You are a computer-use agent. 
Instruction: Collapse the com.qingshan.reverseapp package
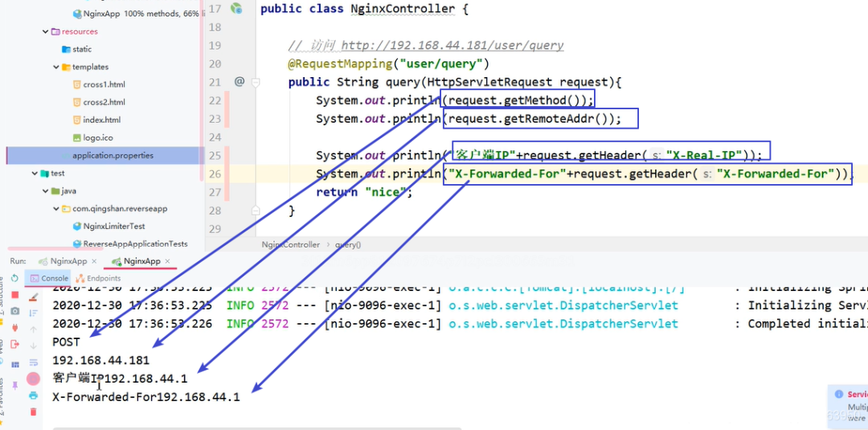tap(56, 209)
